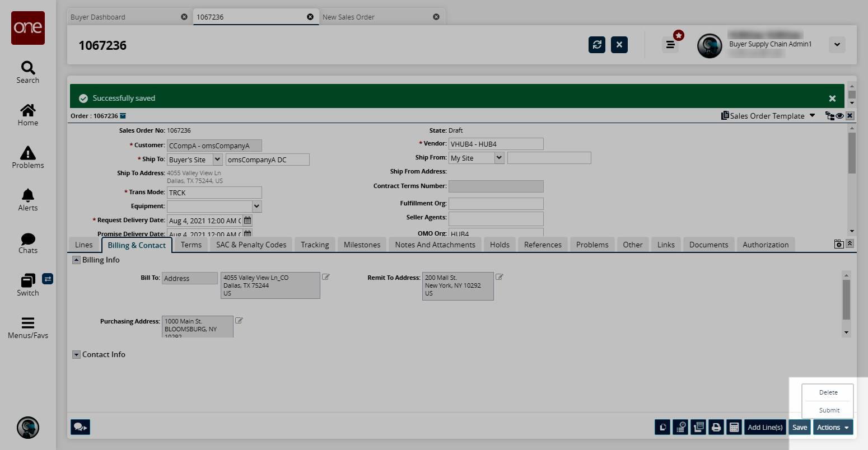Open the Request Delivery Date calendar picker

[248, 221]
